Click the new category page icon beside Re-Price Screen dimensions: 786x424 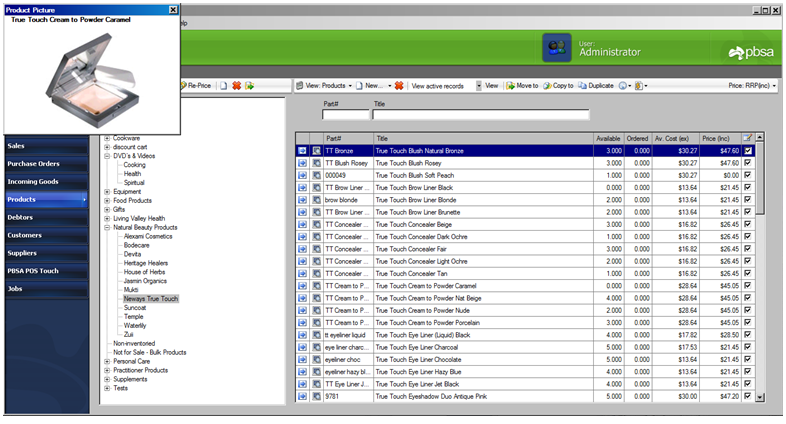click(x=224, y=86)
